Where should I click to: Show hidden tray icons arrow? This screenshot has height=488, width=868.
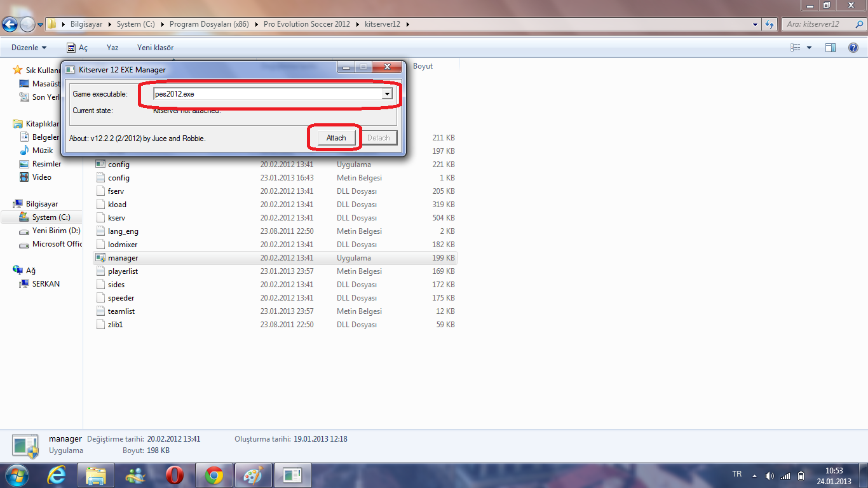(754, 475)
